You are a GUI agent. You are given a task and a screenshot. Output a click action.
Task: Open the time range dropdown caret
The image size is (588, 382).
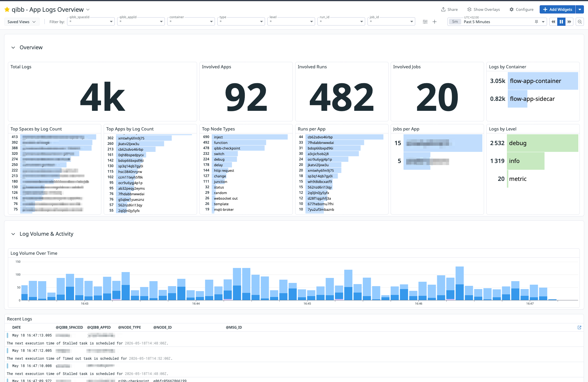click(543, 22)
